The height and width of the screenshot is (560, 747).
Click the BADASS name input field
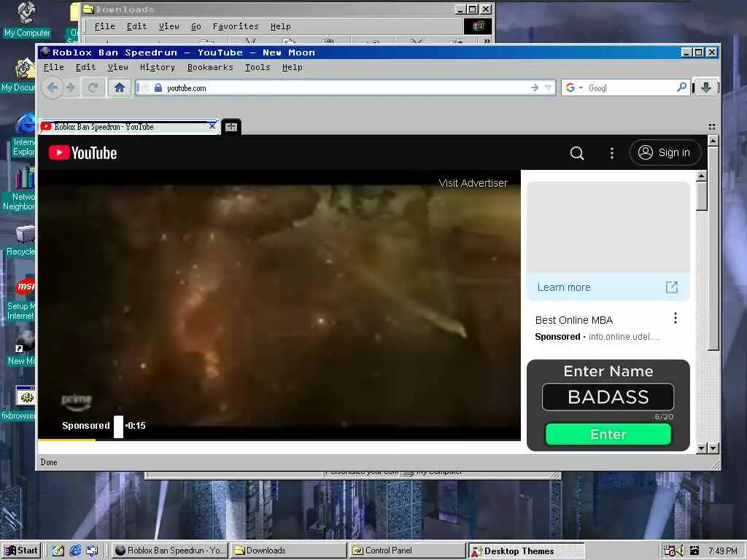(608, 397)
